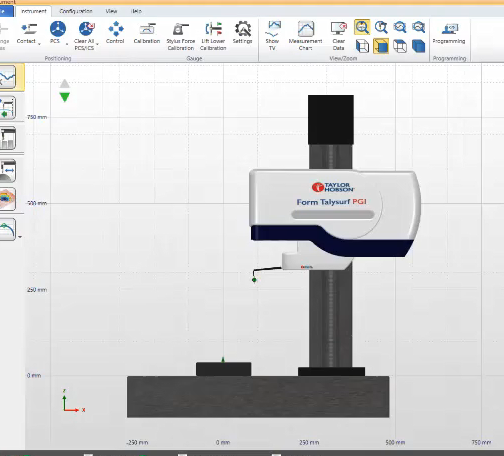Screen dimensions: 504x456
Task: Click the sidebar icon with green left arrow
Action: 8,108
